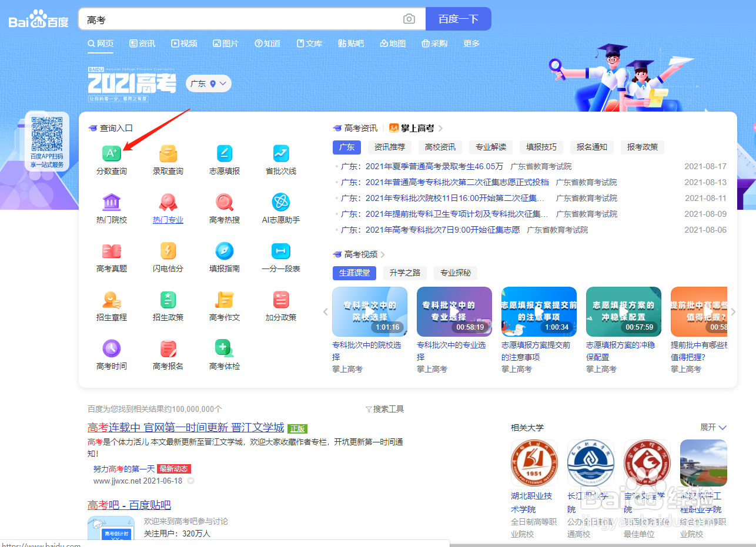756x547 pixels.
Task: Open the 一分一段表 icon
Action: point(281,251)
